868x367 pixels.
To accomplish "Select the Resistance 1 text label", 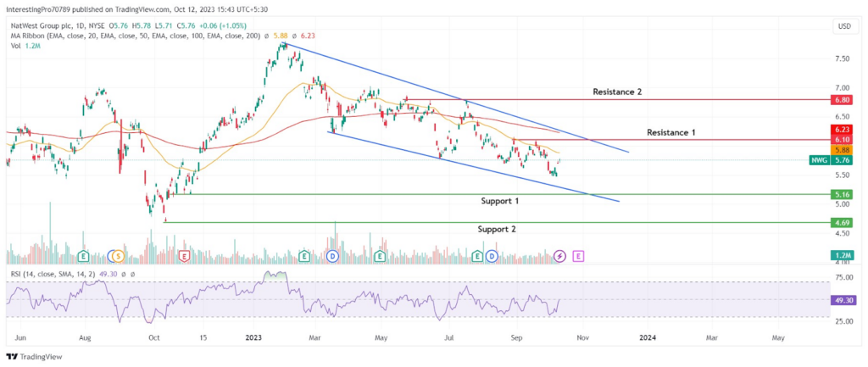I will pos(671,133).
